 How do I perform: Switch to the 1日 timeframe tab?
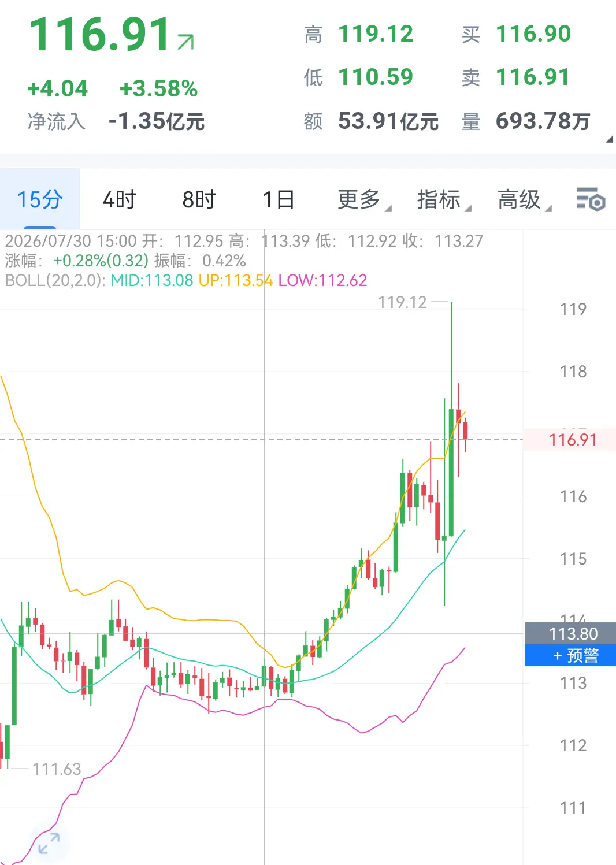click(x=279, y=199)
